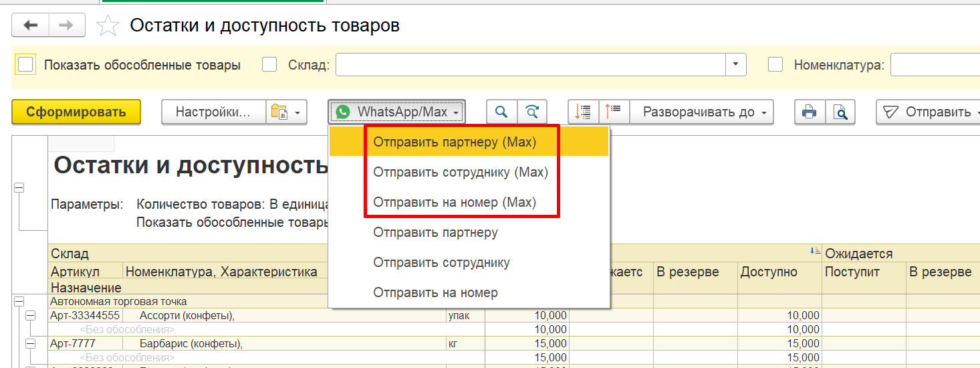
Task: Open print preview icon
Action: [840, 112]
